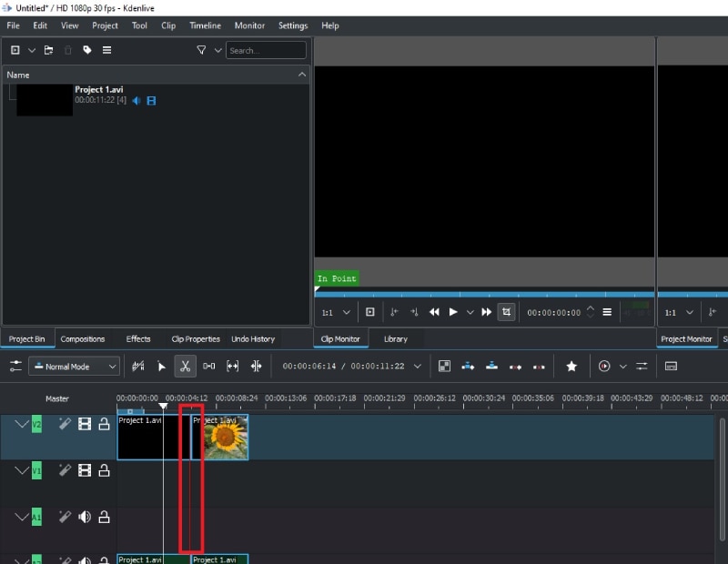Open the Settings menu

[293, 25]
